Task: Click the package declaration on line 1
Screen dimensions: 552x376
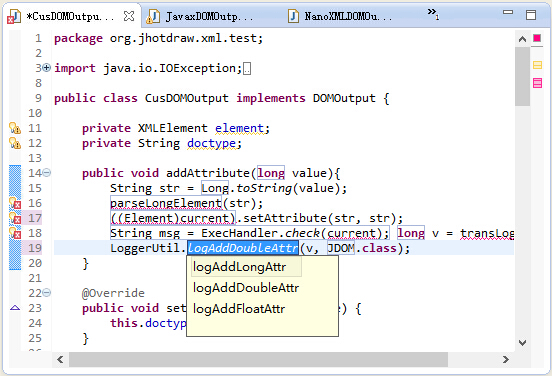Action: coord(158,38)
